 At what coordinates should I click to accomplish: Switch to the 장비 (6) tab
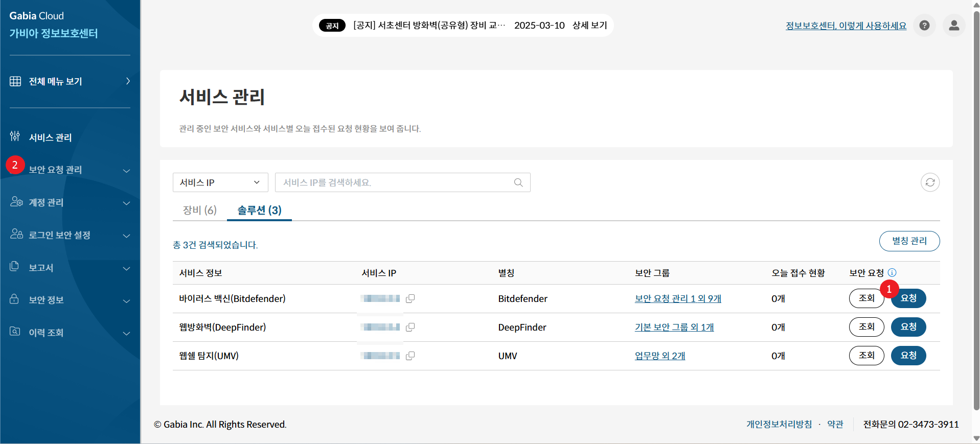click(x=200, y=210)
